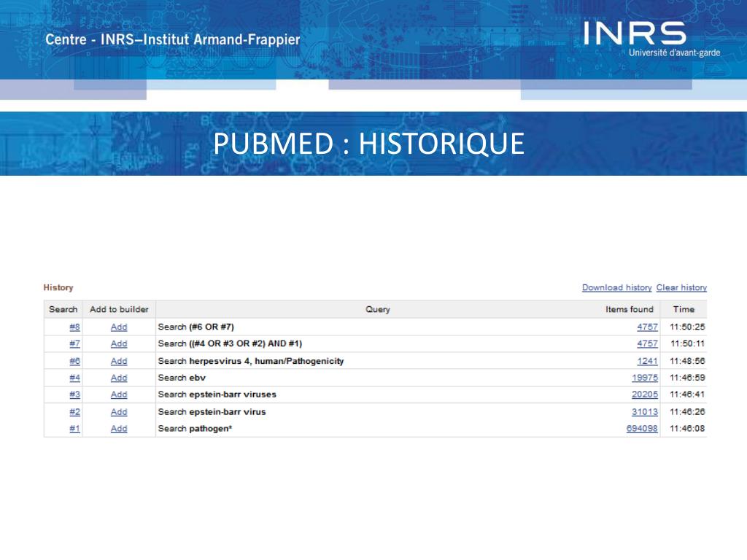Select query text 'Search ebv'
747x560 pixels.
[x=182, y=378]
